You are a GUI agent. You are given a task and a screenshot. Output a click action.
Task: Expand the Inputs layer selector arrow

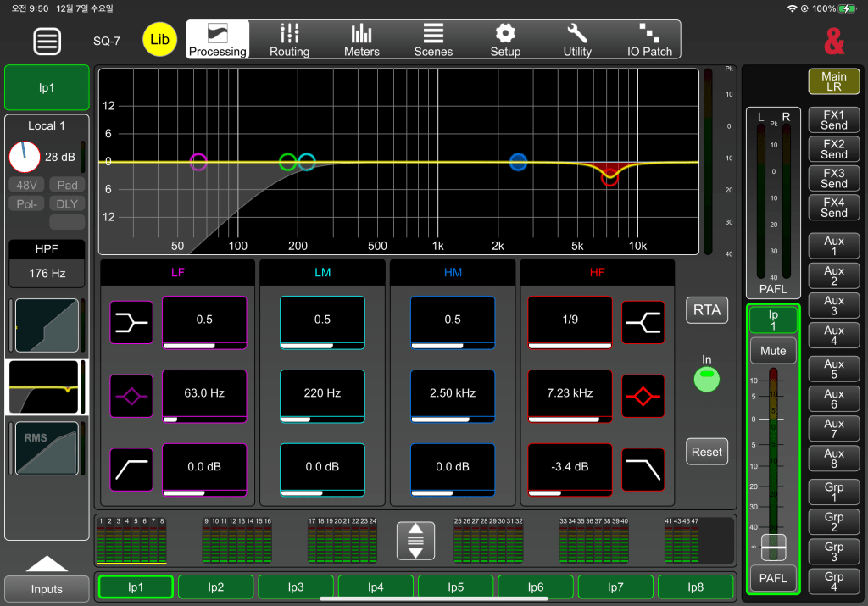coord(47,564)
